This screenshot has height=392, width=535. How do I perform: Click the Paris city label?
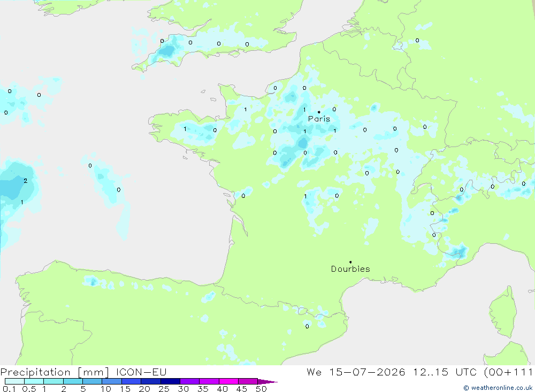(x=319, y=119)
